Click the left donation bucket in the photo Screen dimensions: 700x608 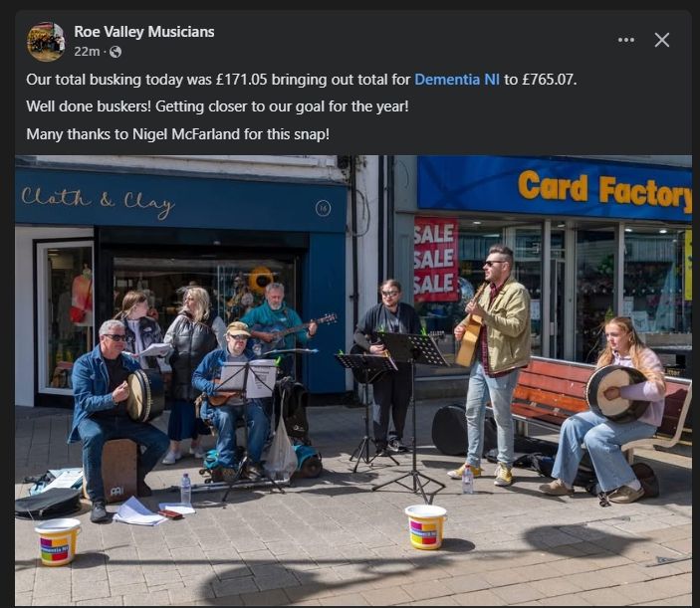pyautogui.click(x=57, y=542)
